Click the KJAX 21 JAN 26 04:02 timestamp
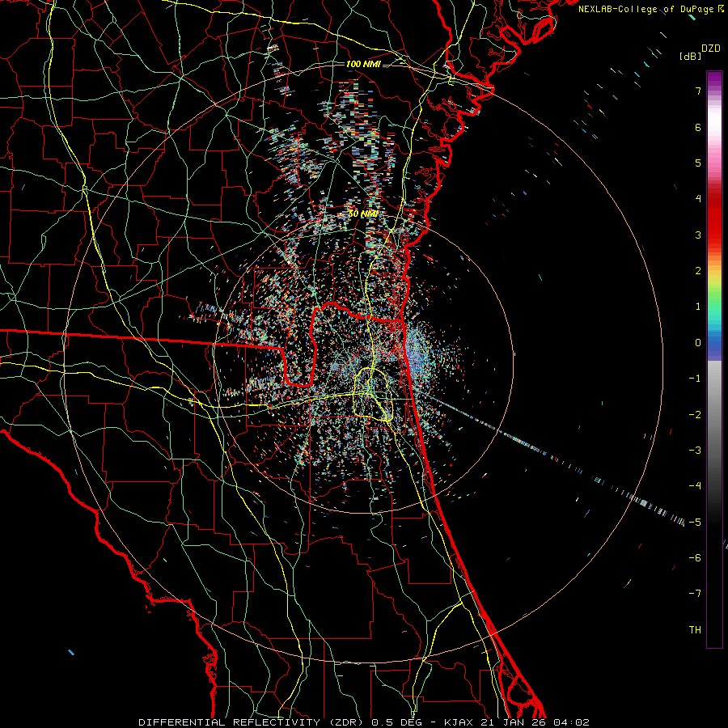 pyautogui.click(x=517, y=722)
